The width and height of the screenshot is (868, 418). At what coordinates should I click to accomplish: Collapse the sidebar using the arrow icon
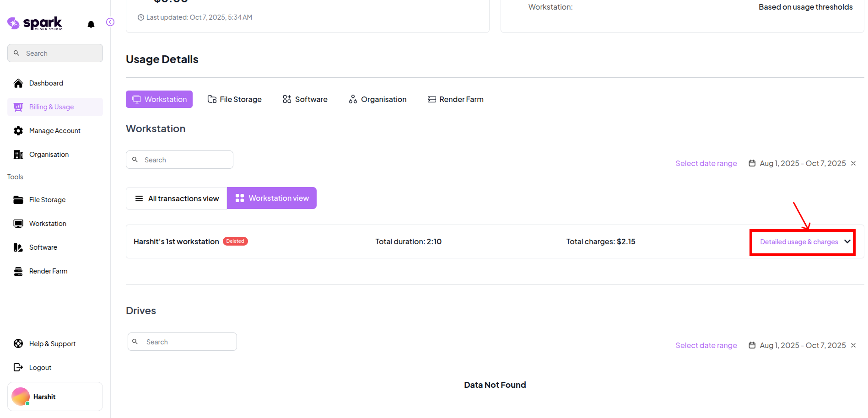point(110,22)
